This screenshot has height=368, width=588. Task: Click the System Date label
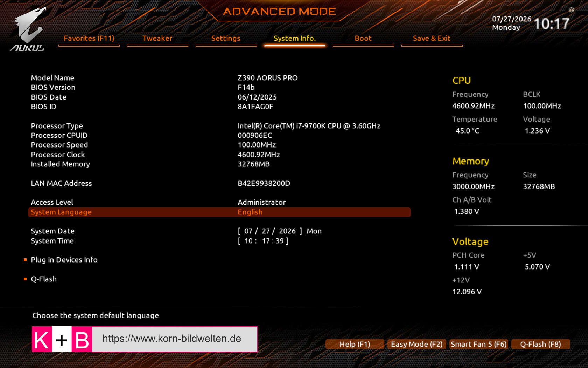tap(52, 231)
